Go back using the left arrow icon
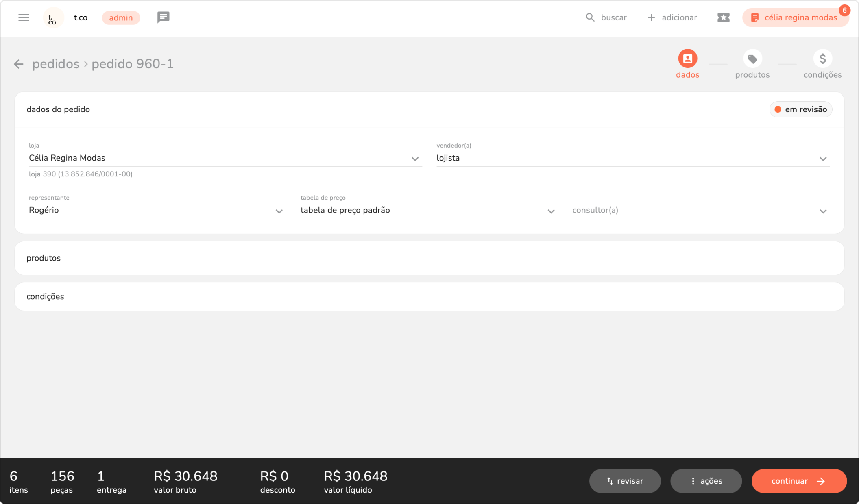 pos(18,64)
